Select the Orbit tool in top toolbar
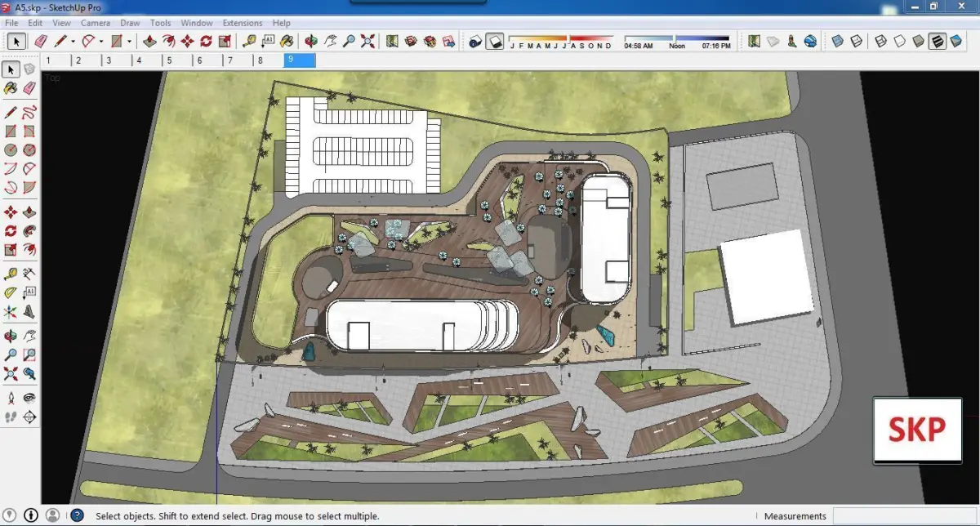This screenshot has height=526, width=980. pos(311,41)
